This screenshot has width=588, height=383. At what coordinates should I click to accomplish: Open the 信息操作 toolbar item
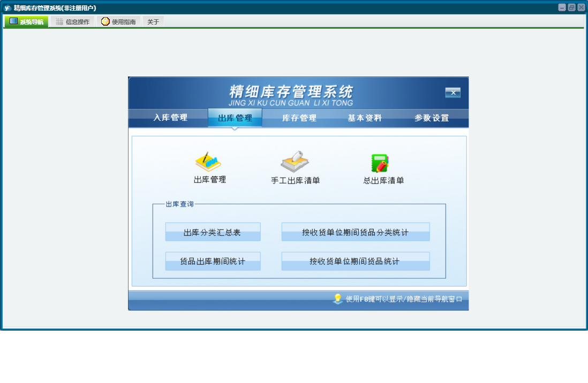point(73,22)
